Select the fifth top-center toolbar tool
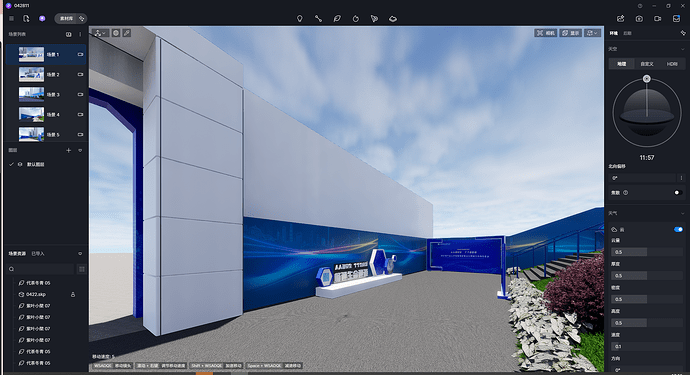This screenshot has width=690, height=375. click(x=374, y=18)
